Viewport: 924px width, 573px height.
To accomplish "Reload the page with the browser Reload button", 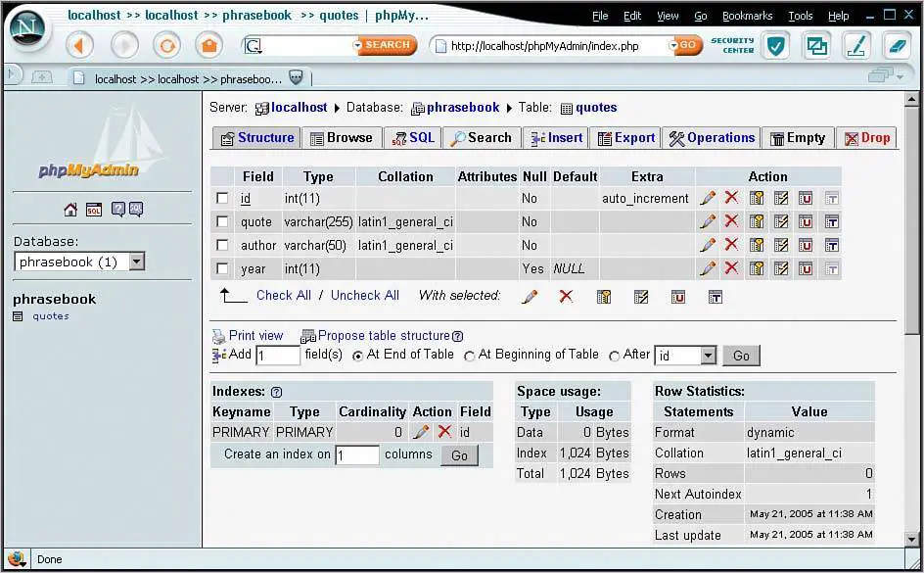I will 166,45.
